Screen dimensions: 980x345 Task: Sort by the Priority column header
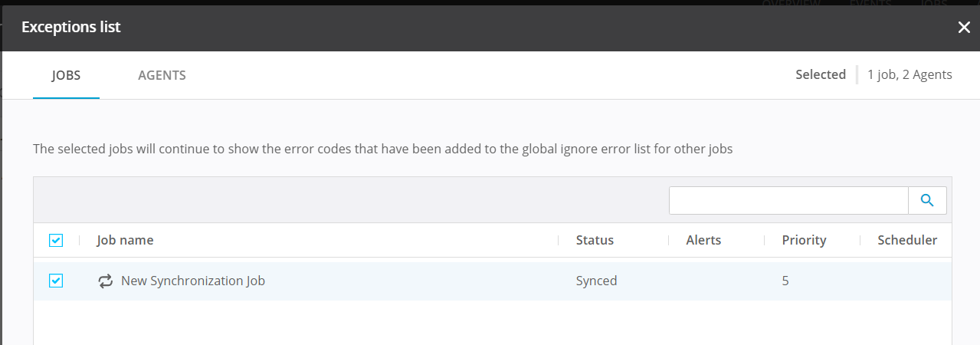804,240
